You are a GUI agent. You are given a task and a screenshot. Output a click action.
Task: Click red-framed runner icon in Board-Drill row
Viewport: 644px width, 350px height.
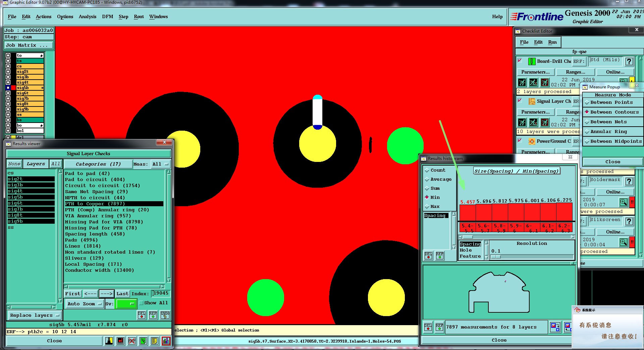[x=545, y=82]
